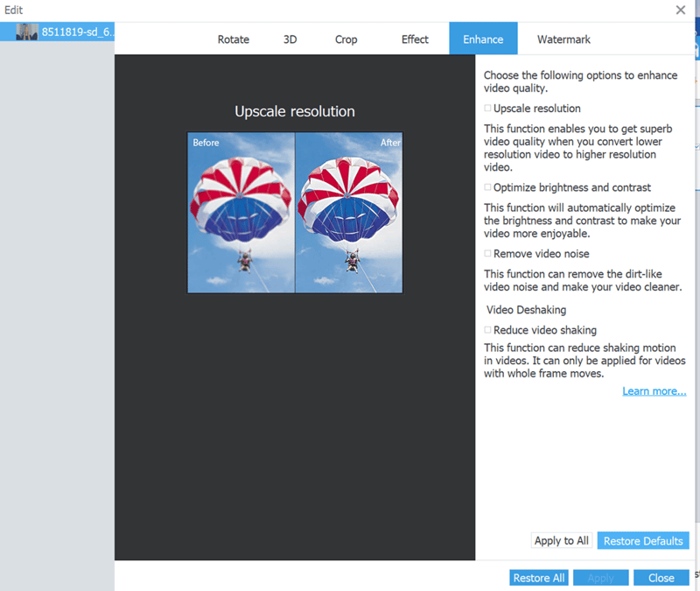Enable the Upscale resolution checkbox
Viewport: 700px width, 591px height.
pyautogui.click(x=488, y=109)
